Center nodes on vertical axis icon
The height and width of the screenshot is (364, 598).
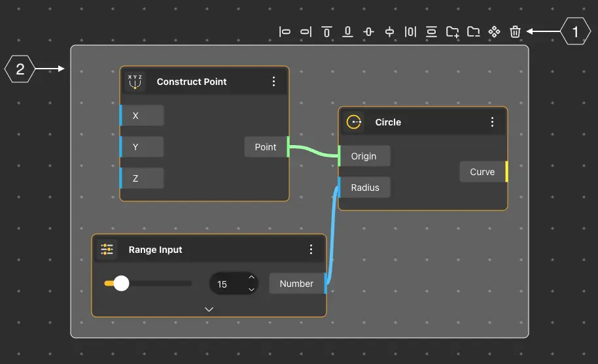coord(389,31)
